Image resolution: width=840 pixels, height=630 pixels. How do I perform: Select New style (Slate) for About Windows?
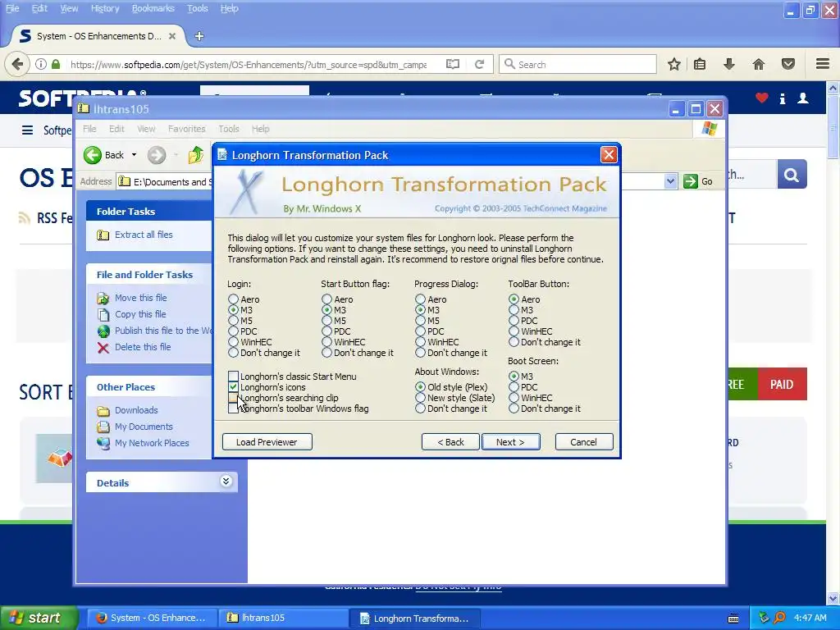420,398
